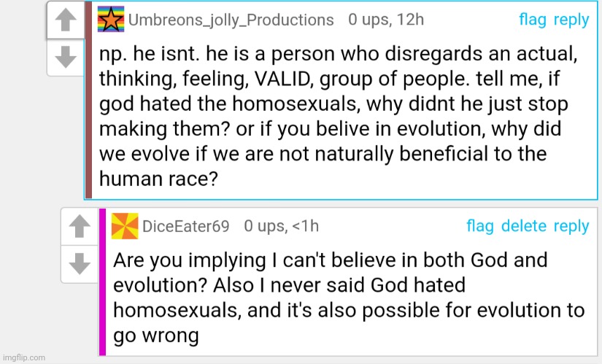This screenshot has height=364, width=602.
Task: Click the magenta bar beside the DiceEater69 comment
Action: click(102, 282)
